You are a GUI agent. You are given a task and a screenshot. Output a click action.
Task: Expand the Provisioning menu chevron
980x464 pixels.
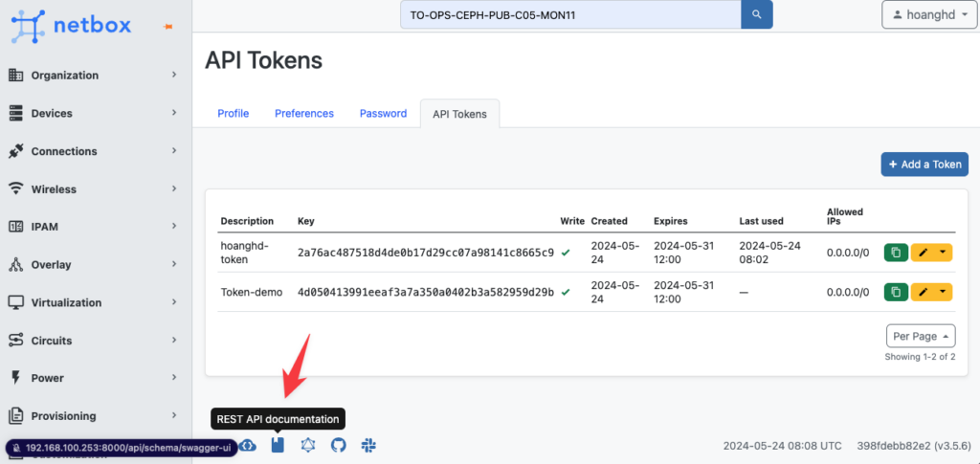174,416
